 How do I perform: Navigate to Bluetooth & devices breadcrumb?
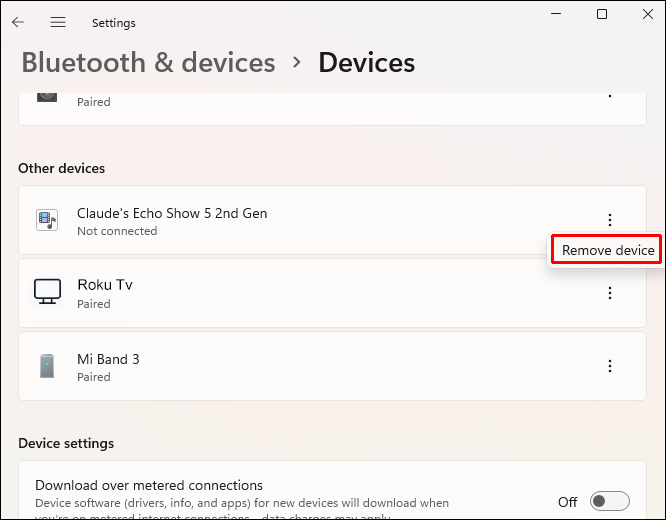(148, 63)
